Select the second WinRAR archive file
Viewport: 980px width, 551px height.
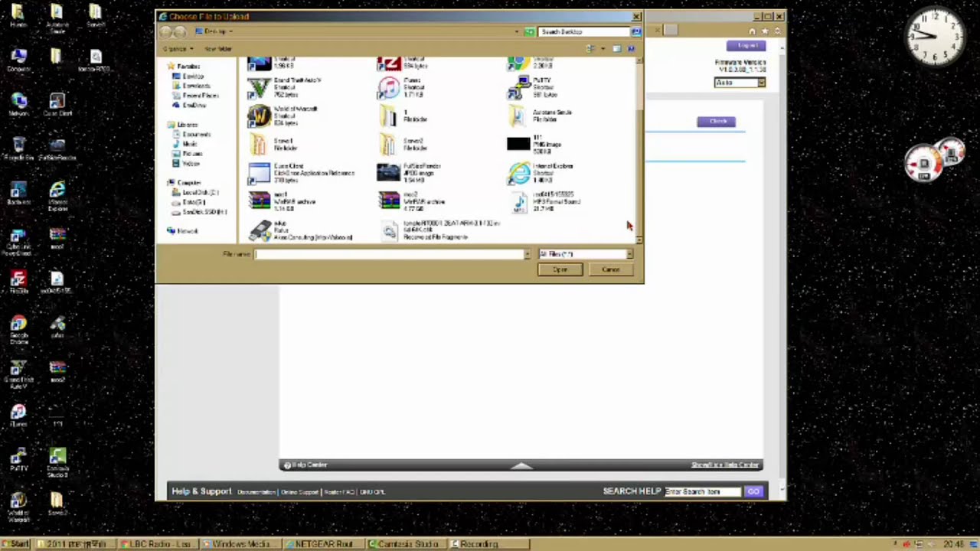[x=412, y=201]
